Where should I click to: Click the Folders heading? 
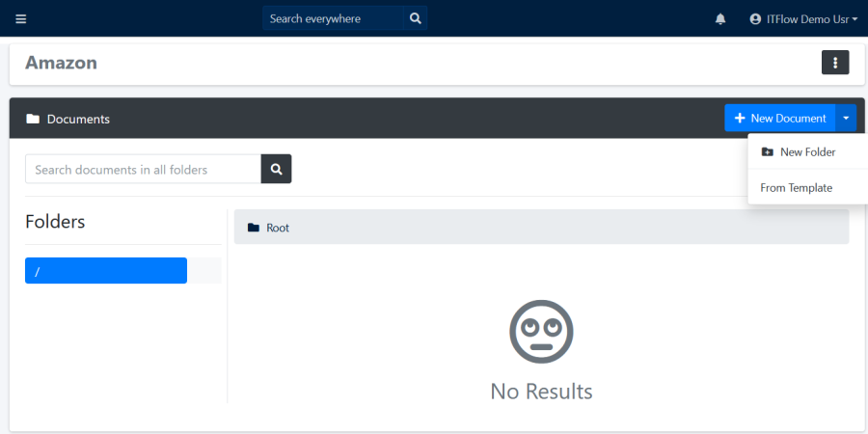click(55, 222)
